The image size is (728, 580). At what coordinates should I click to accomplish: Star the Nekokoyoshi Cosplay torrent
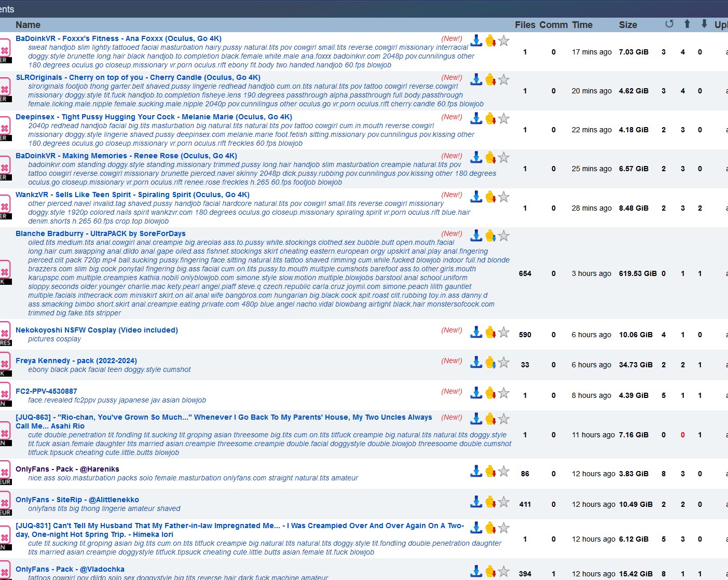coord(504,332)
